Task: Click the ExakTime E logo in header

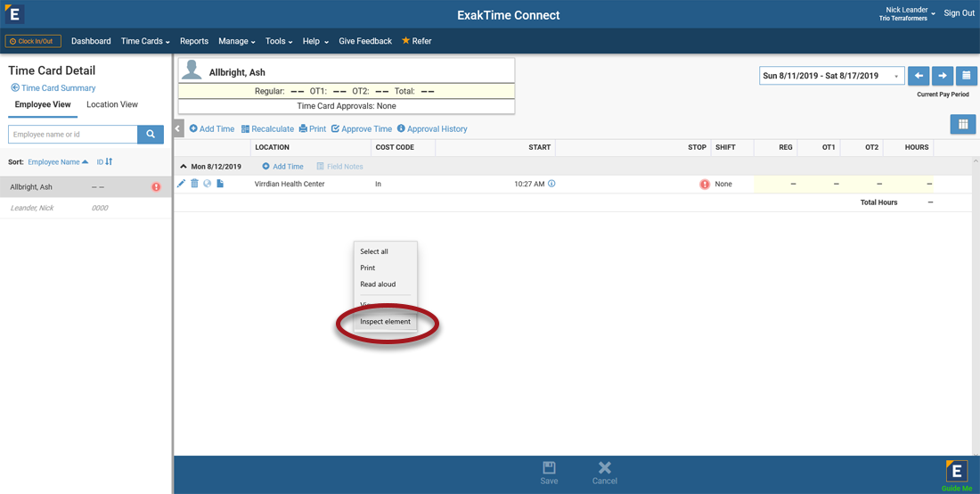Action: [13, 13]
